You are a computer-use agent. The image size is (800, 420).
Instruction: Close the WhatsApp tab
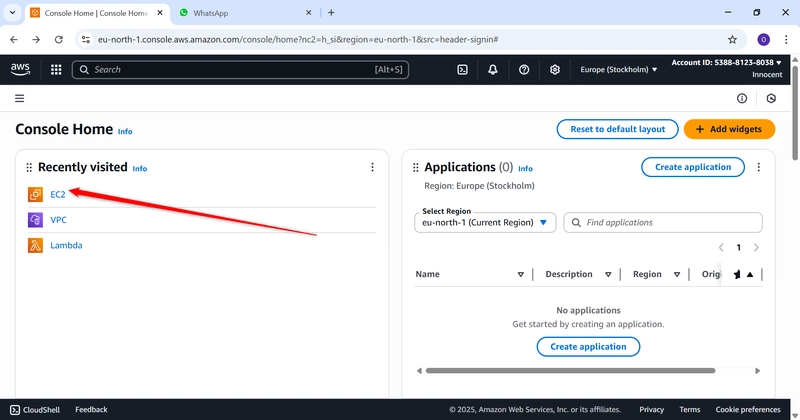click(x=309, y=13)
